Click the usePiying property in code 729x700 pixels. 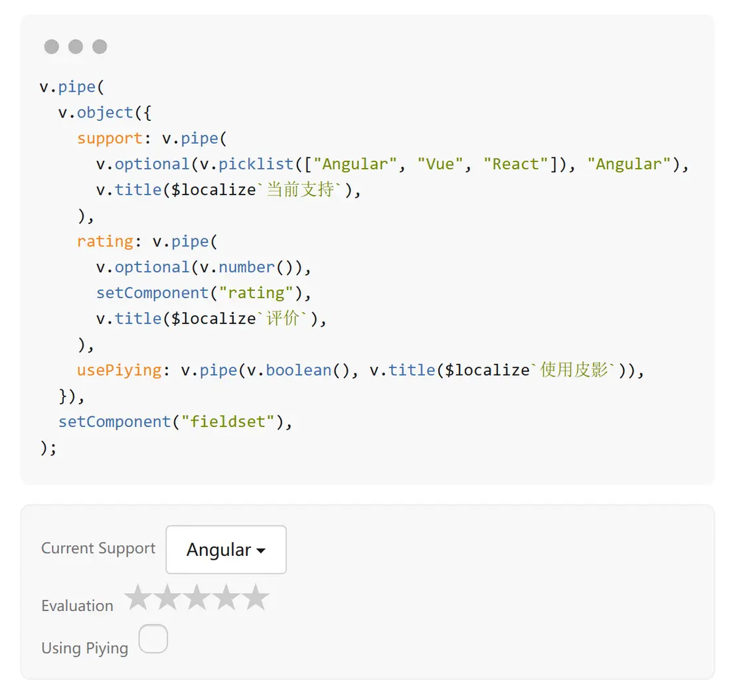(119, 370)
